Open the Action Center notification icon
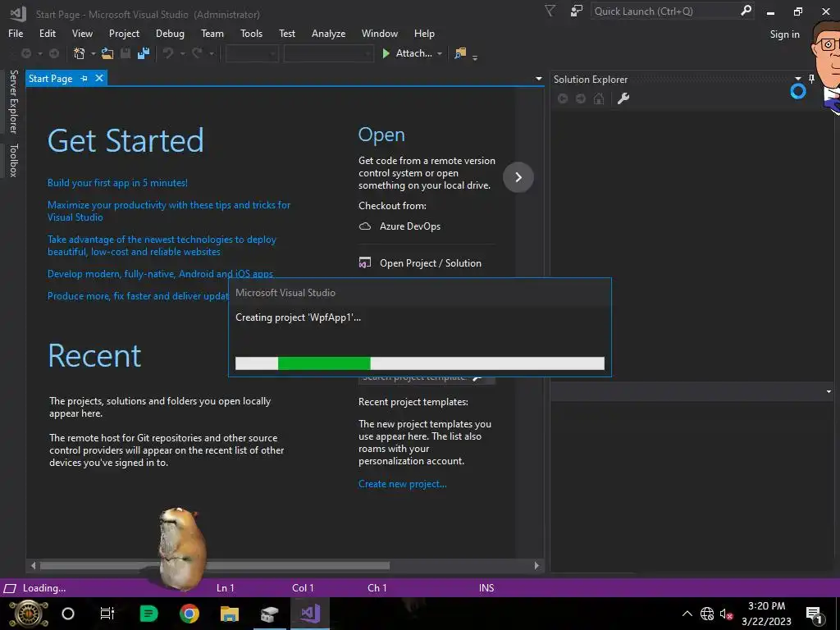Viewport: 840px width, 630px height. tap(815, 614)
